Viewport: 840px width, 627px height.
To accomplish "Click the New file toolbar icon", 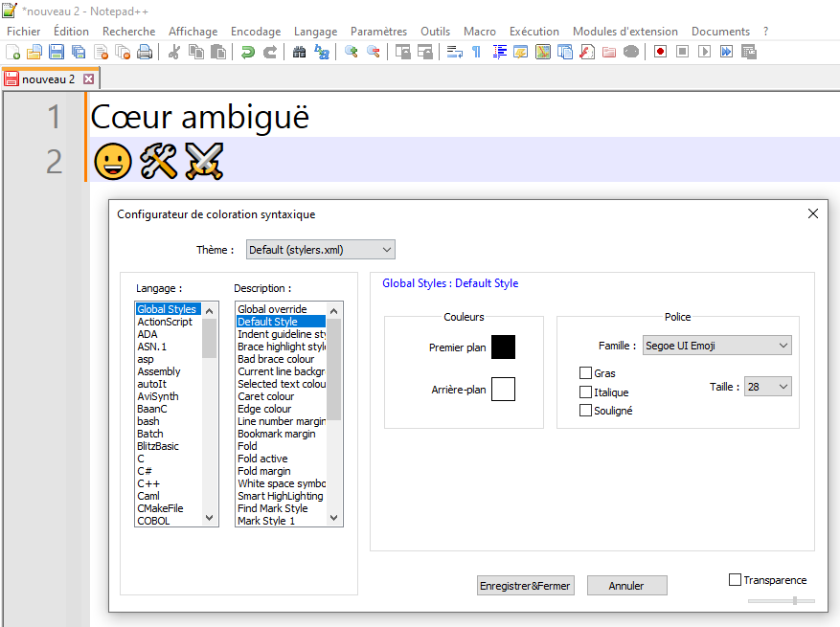I will click(12, 52).
